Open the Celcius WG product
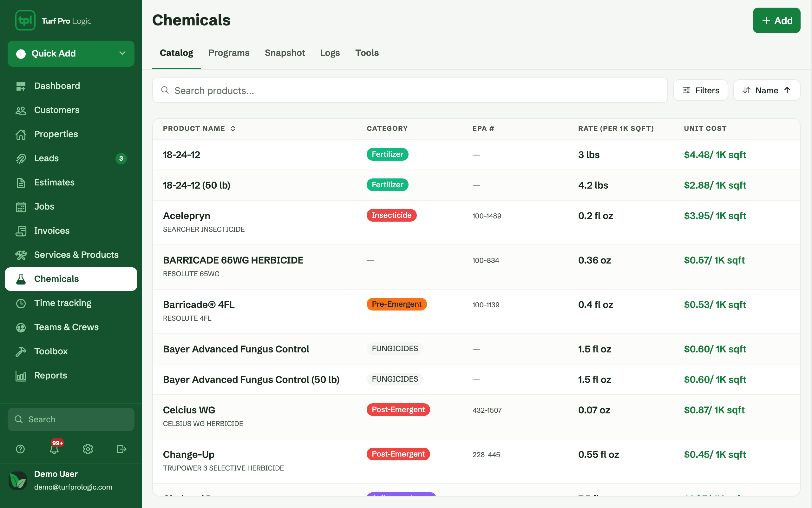The width and height of the screenshot is (812, 508). pyautogui.click(x=476, y=417)
